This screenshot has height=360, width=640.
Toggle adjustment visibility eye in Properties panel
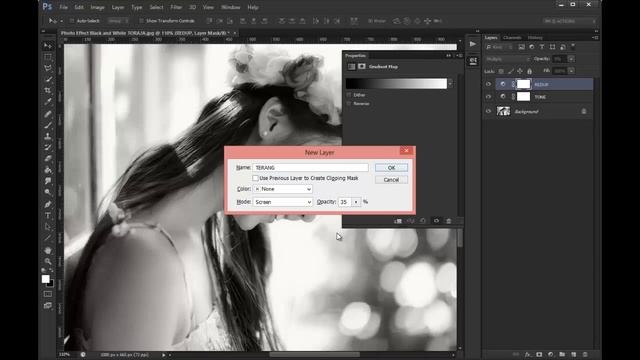coord(436,221)
